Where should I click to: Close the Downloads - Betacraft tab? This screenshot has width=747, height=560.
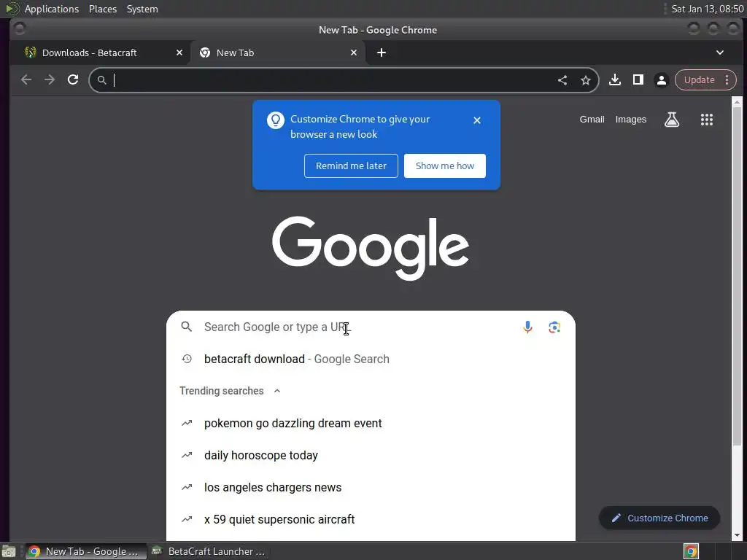tap(179, 52)
